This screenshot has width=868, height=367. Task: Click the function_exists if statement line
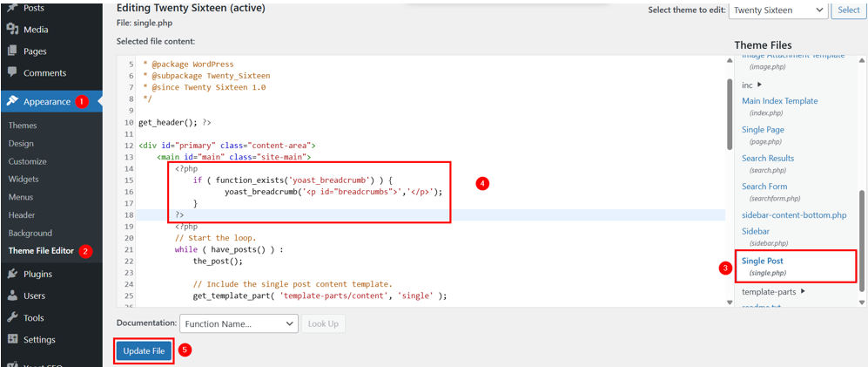tap(293, 180)
